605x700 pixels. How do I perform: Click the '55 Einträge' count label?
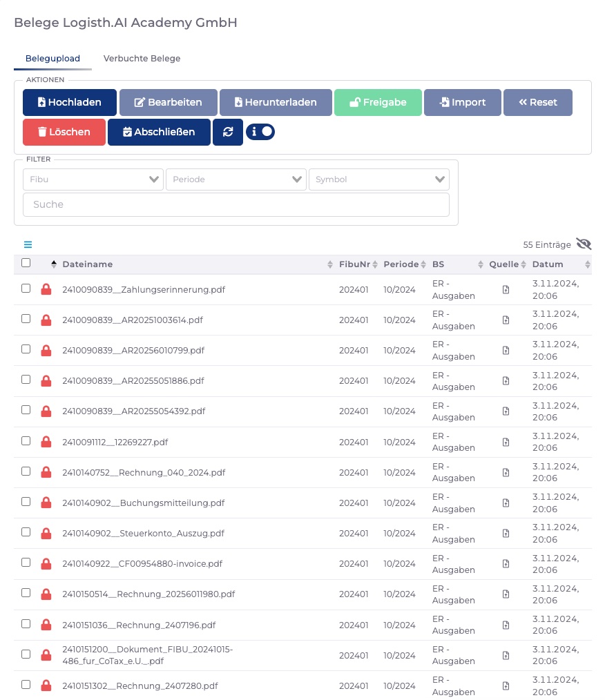(547, 244)
